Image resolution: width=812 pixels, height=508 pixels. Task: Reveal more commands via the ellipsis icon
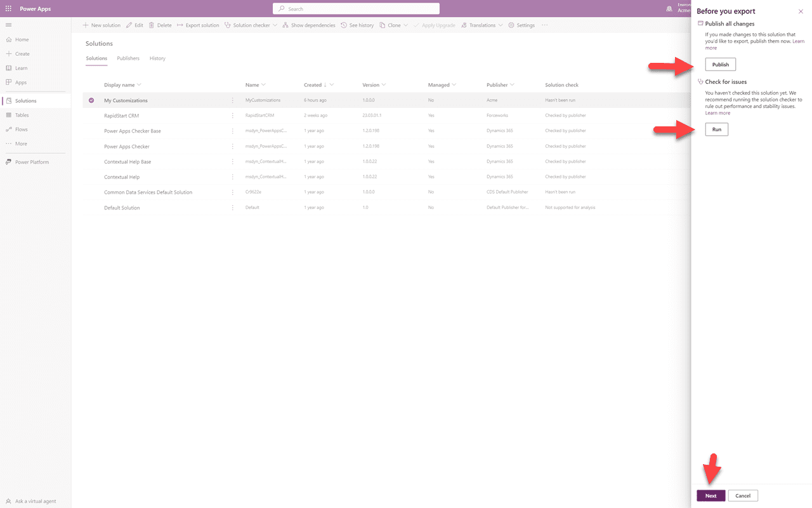544,25
